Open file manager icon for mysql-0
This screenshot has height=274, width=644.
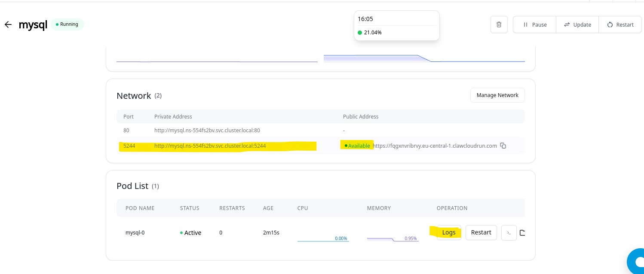tap(522, 233)
